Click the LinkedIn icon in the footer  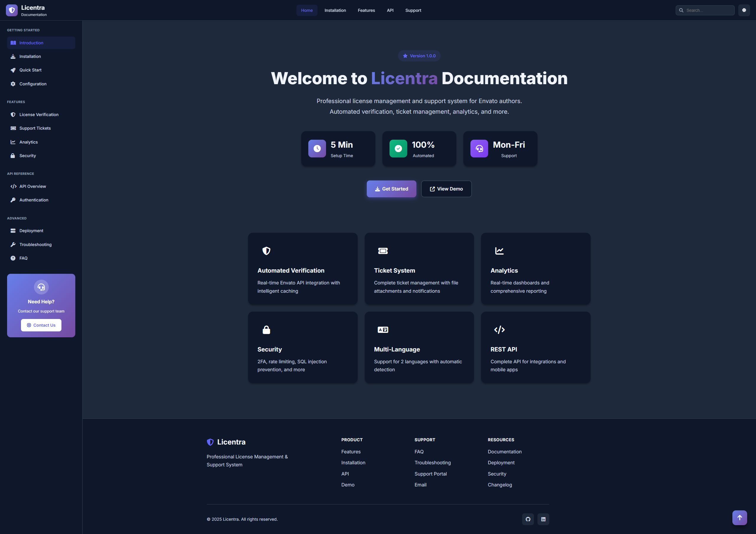(543, 519)
